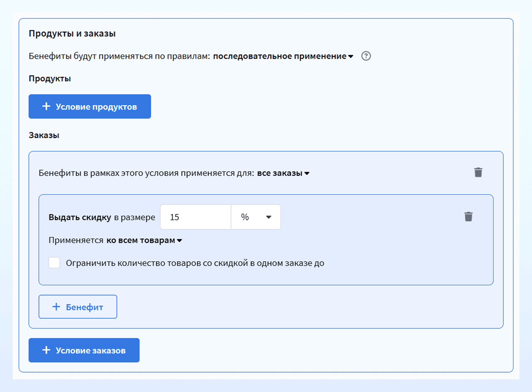
Task: Open the все заказы dropdown
Action: tap(283, 173)
